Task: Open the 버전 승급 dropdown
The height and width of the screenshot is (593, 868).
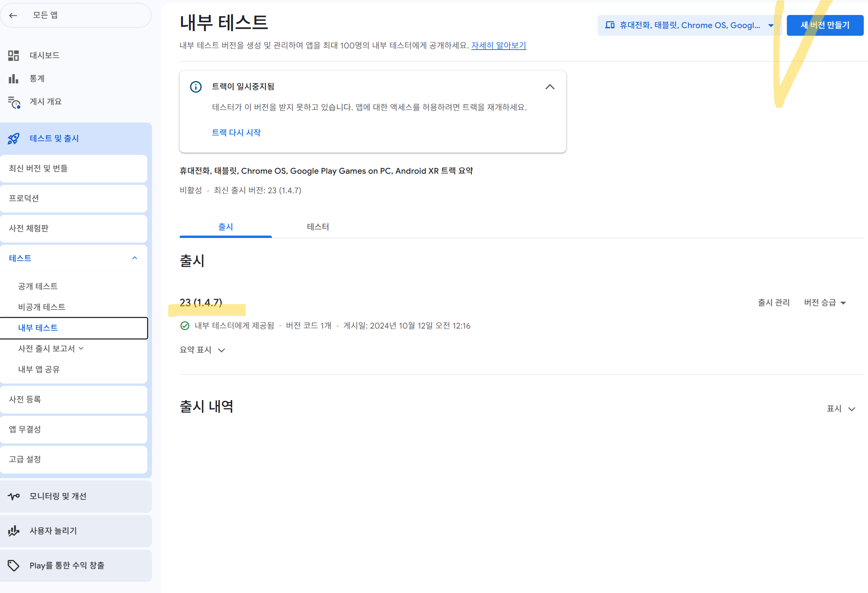Action: click(825, 303)
